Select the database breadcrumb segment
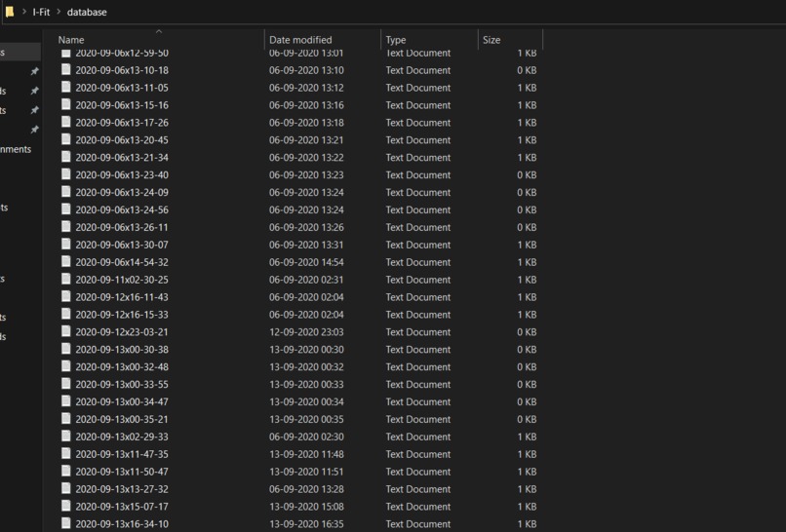The height and width of the screenshot is (532, 786). (x=87, y=12)
